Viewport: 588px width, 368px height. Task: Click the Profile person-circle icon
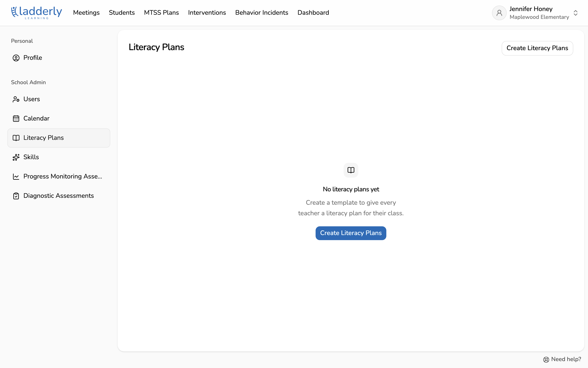(16, 58)
